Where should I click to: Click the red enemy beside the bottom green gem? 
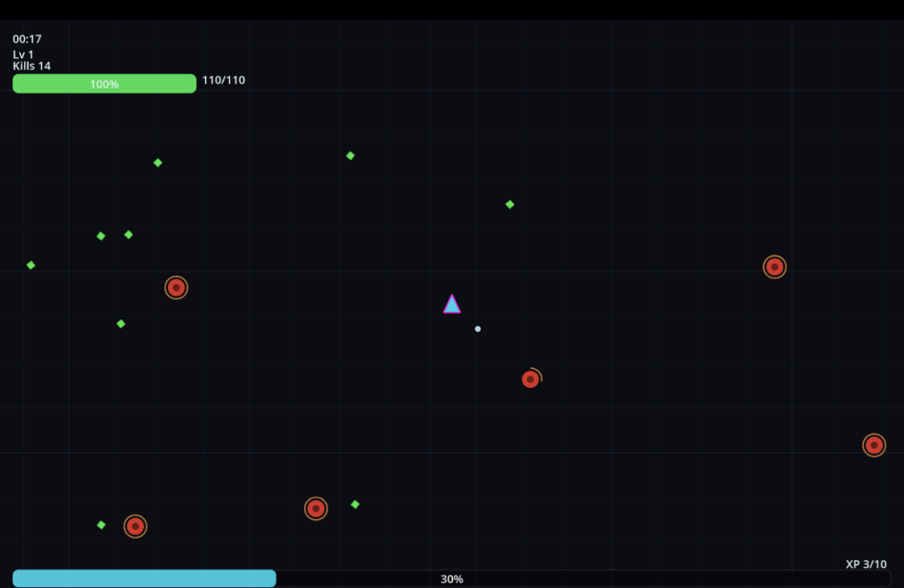(315, 508)
